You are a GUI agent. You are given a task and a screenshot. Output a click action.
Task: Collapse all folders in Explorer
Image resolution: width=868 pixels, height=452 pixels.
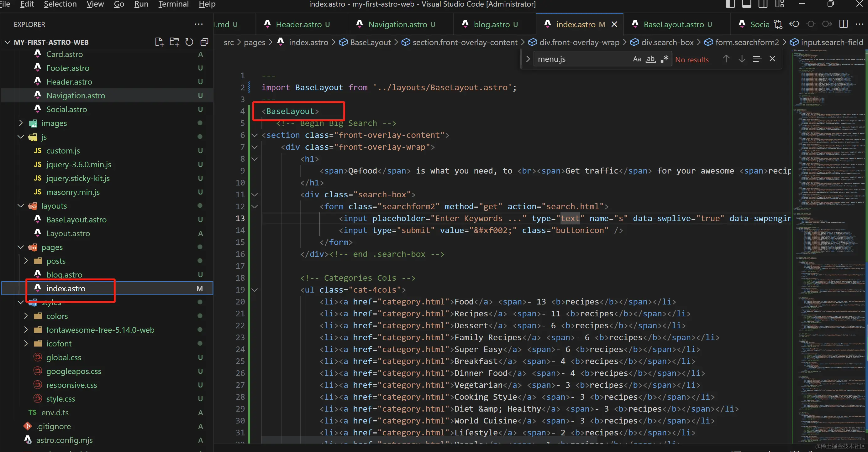(204, 42)
